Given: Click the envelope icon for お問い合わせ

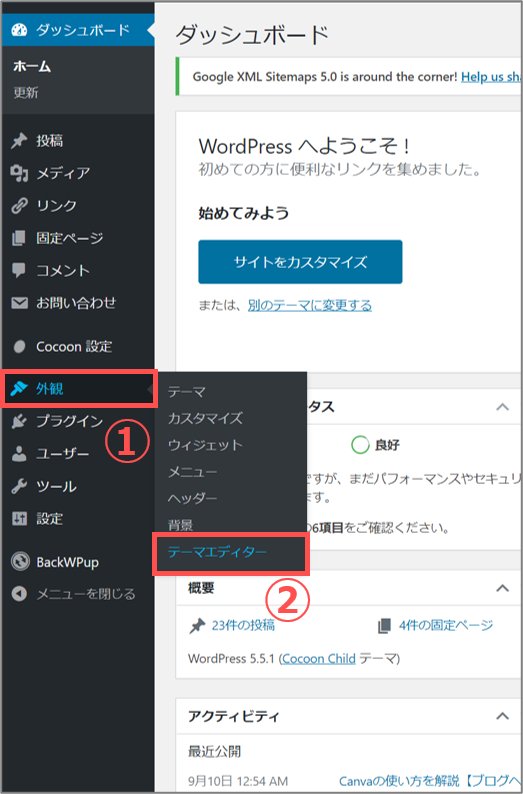Looking at the screenshot, I should point(19,303).
